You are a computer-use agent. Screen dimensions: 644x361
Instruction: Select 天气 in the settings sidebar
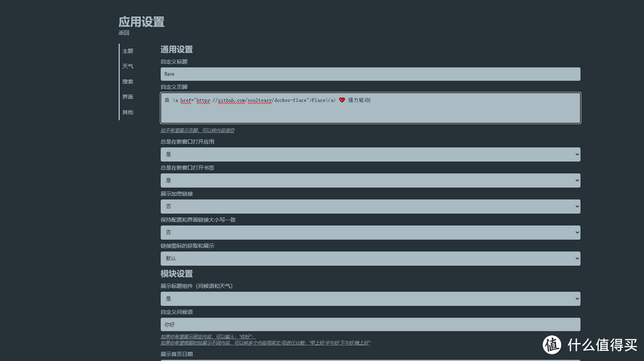[x=127, y=66]
